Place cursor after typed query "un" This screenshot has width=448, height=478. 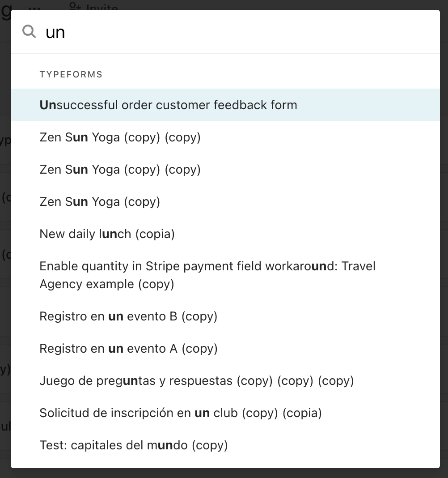(x=66, y=32)
